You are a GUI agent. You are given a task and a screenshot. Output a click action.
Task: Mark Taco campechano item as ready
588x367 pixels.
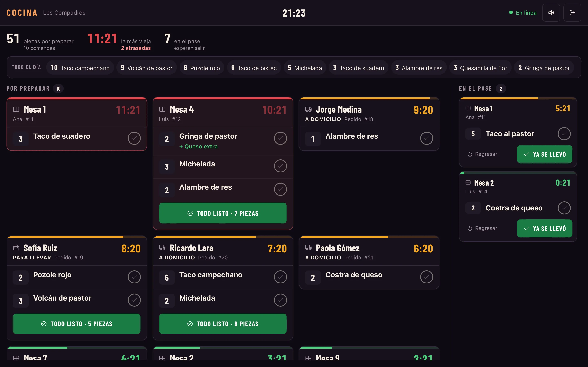(280, 277)
